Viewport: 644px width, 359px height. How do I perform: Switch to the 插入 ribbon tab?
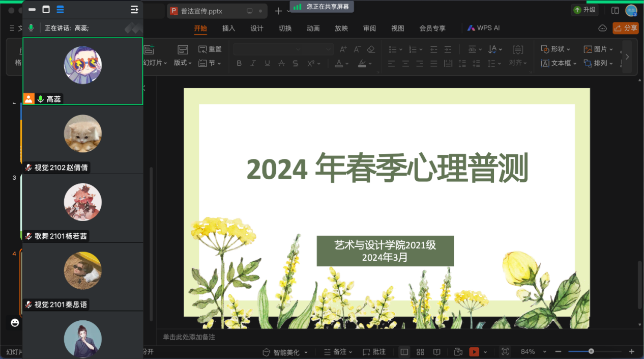[228, 29]
